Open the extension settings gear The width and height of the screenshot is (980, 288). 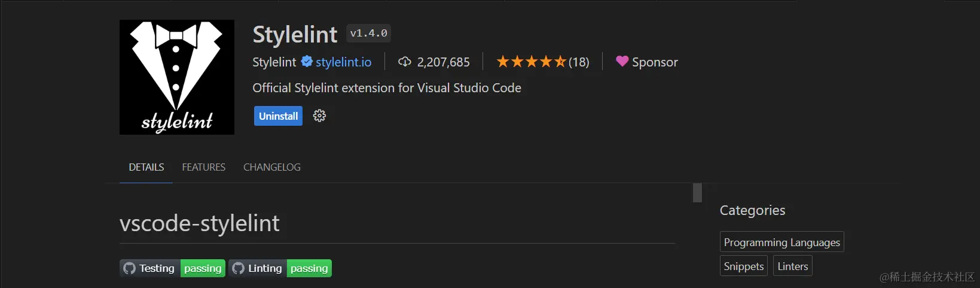point(320,116)
